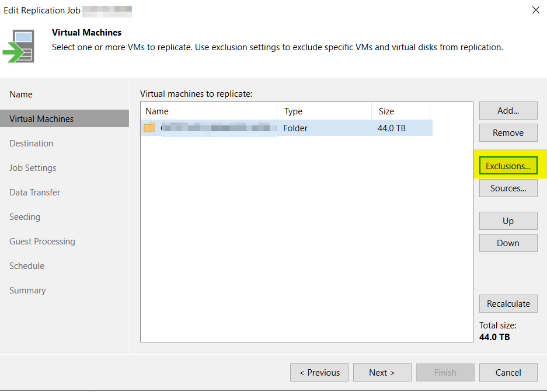The width and height of the screenshot is (547, 392).
Task: Select the 44.0 TB Folder row
Action: [327, 128]
